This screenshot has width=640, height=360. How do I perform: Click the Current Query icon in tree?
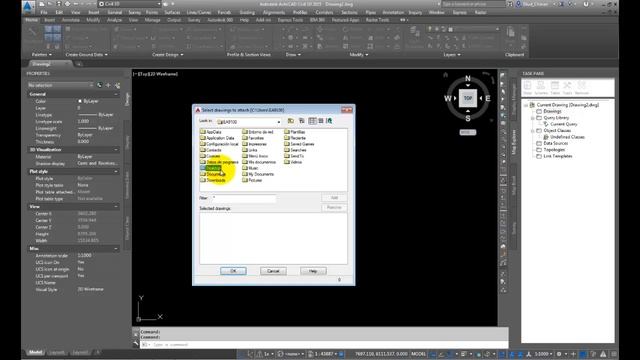(x=546, y=124)
